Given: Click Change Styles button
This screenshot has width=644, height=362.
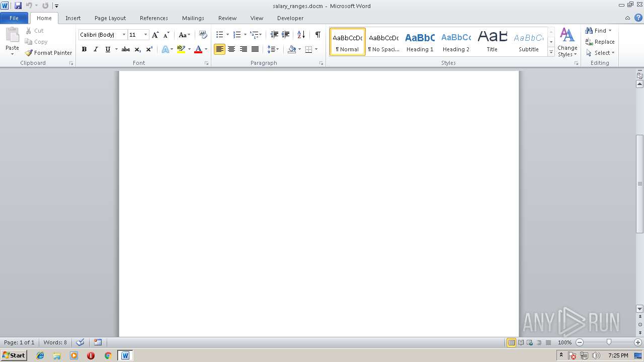Looking at the screenshot, I should click(x=567, y=42).
